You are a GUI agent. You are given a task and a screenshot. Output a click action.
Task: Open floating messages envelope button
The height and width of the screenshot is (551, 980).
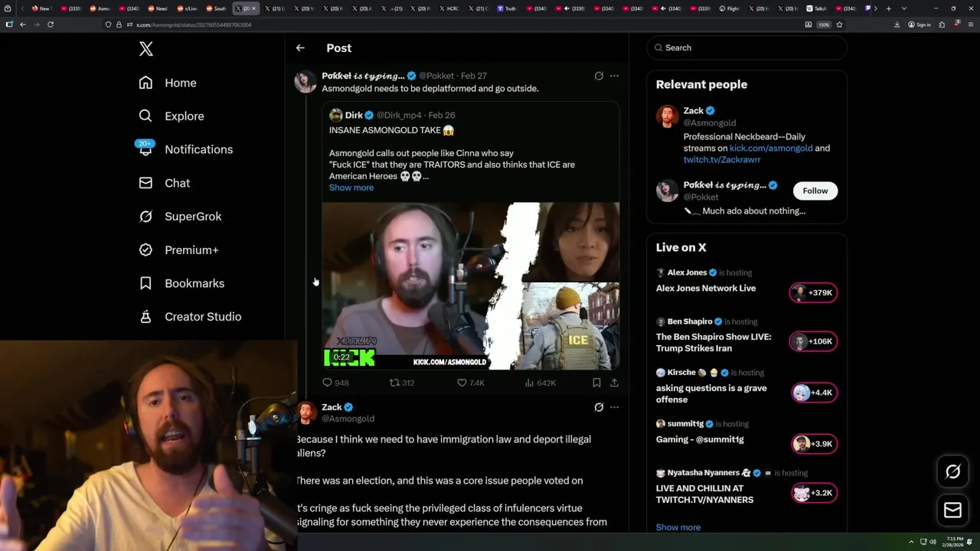tap(952, 510)
